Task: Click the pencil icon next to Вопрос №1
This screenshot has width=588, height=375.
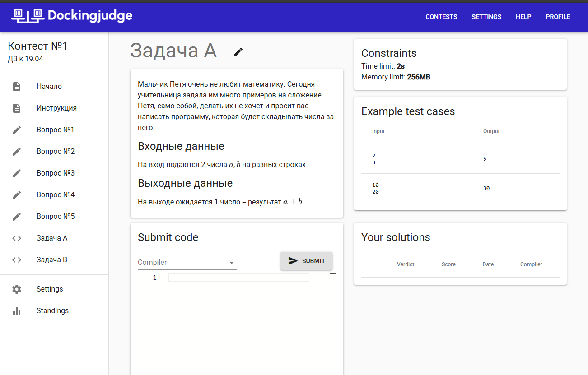Action: pos(17,130)
